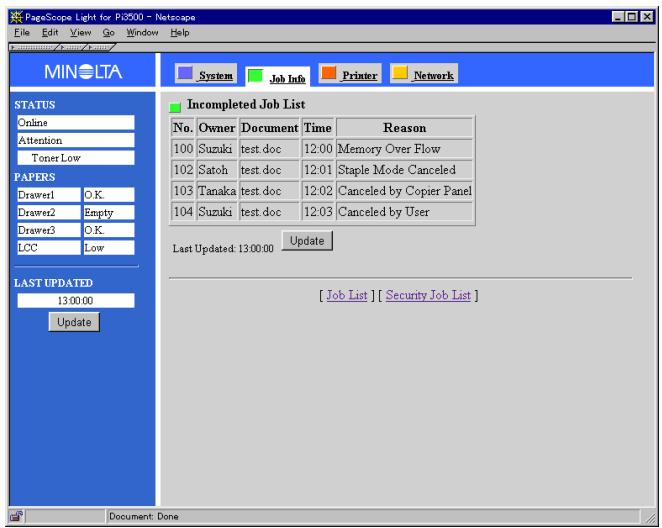Click Canceled by User reason cell
Viewport: 662px width, 528px height.
click(x=404, y=212)
